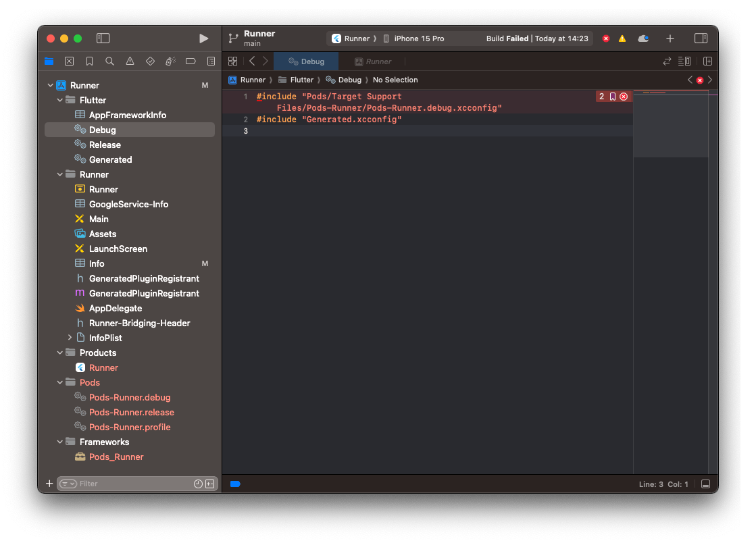Image resolution: width=756 pixels, height=543 pixels.
Task: Run the project with the play button
Action: (x=203, y=38)
